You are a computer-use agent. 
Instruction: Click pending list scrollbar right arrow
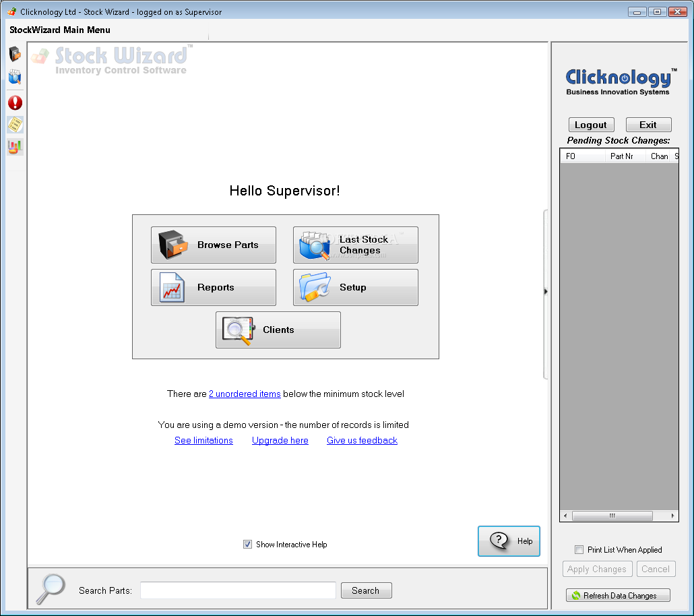(x=672, y=516)
